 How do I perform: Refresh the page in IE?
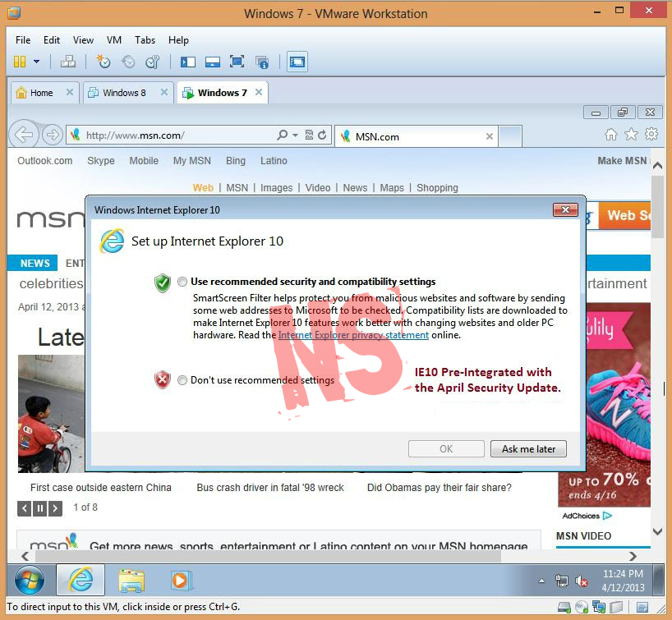[322, 135]
